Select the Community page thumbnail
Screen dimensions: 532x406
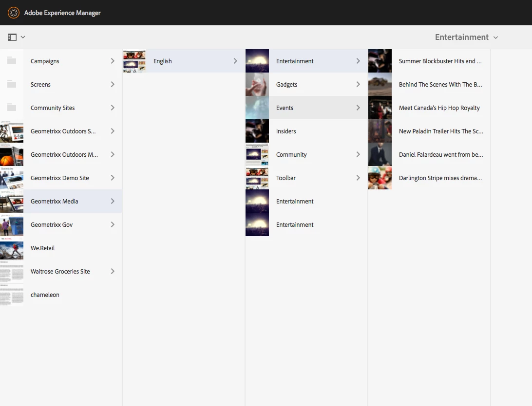click(x=257, y=154)
